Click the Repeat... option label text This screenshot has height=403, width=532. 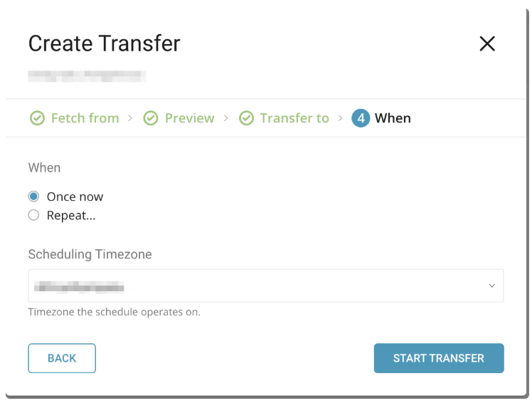(x=71, y=215)
